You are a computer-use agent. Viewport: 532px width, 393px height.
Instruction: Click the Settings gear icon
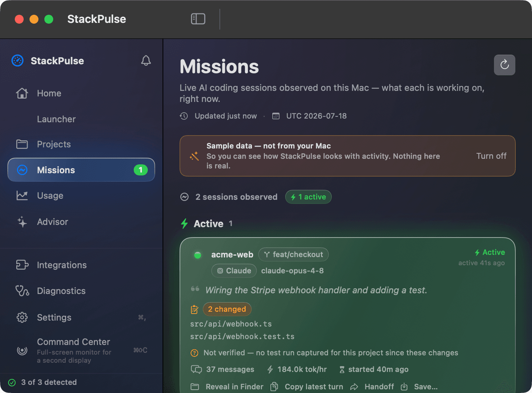pos(22,317)
